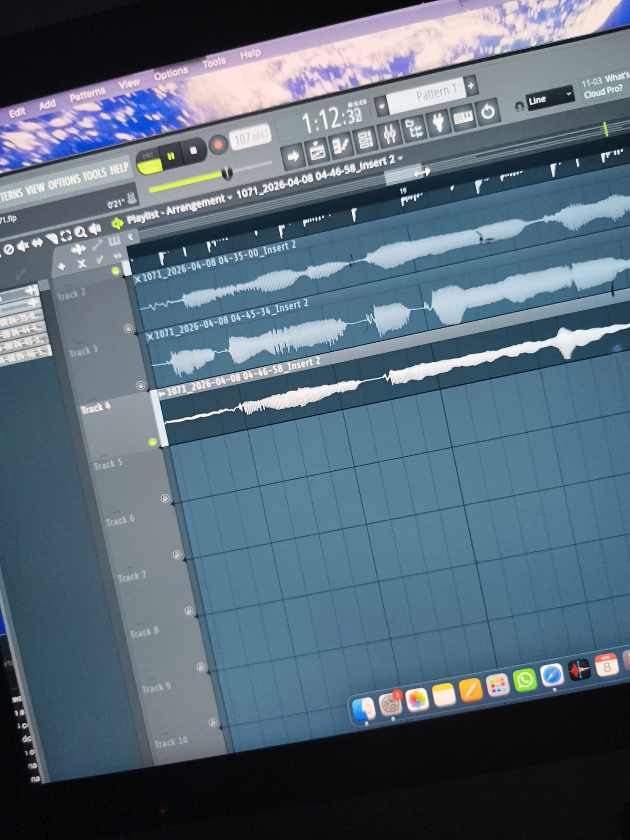Screen dimensions: 630x840
Task: Collapse the clip picker with arrow
Action: click(131, 237)
